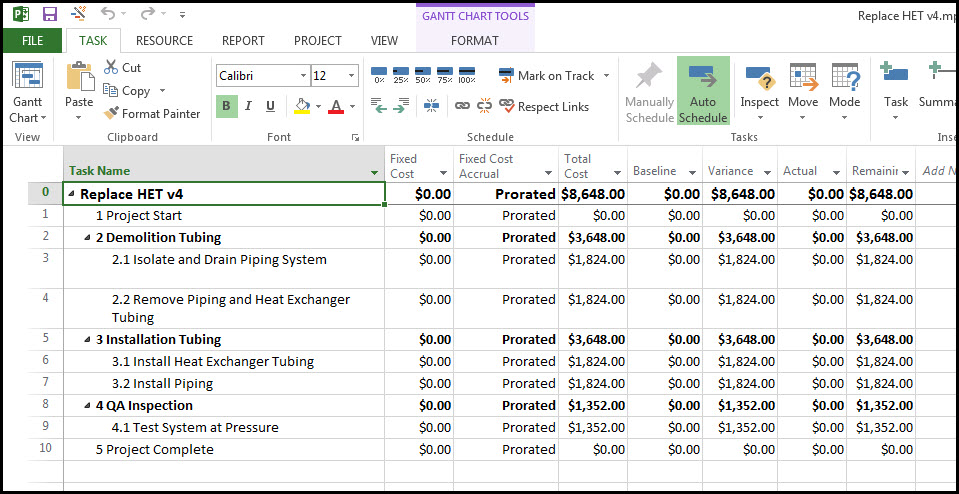Open the Copy dropdown arrow

[x=162, y=90]
